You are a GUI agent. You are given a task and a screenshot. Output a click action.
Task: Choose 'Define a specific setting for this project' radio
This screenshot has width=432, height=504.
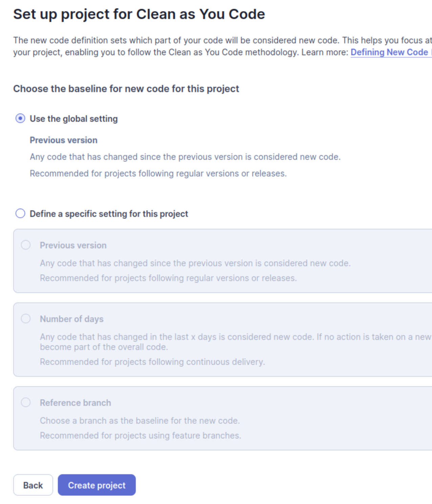[20, 213]
